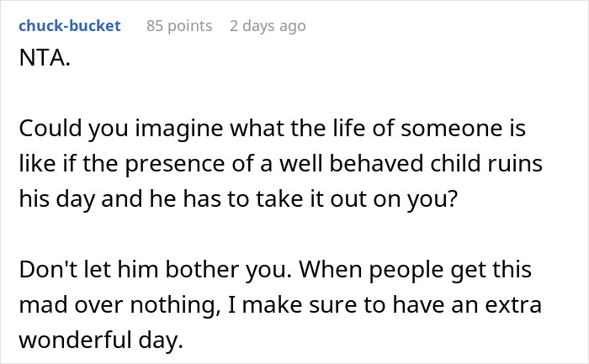The height and width of the screenshot is (364, 589).
Task: Open the chuck-bucket user profile link
Action: [x=69, y=26]
